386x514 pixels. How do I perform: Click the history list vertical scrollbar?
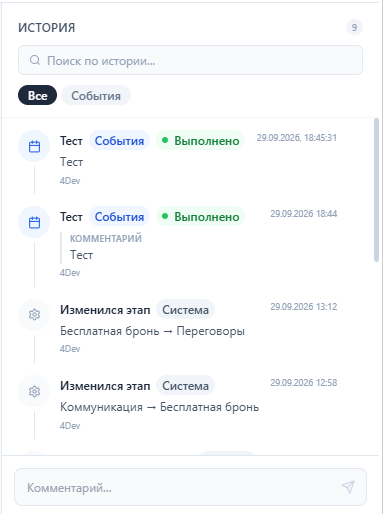click(376, 190)
